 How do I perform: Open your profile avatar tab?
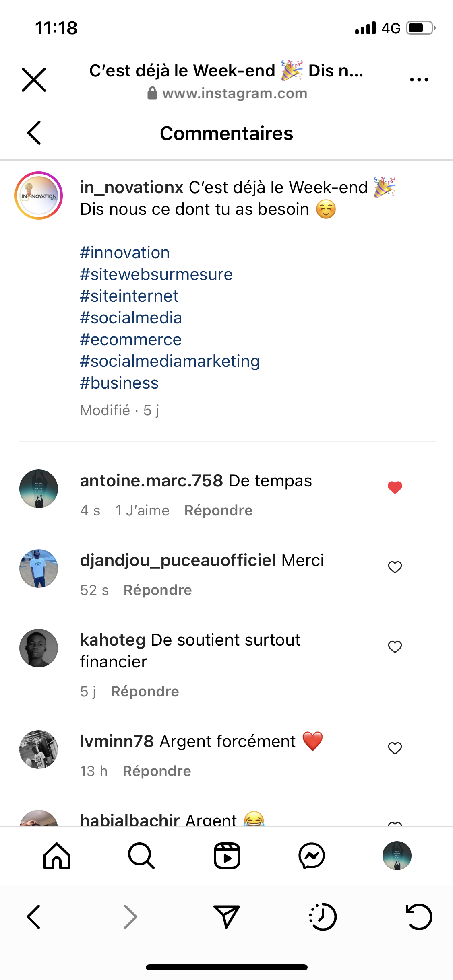[397, 856]
